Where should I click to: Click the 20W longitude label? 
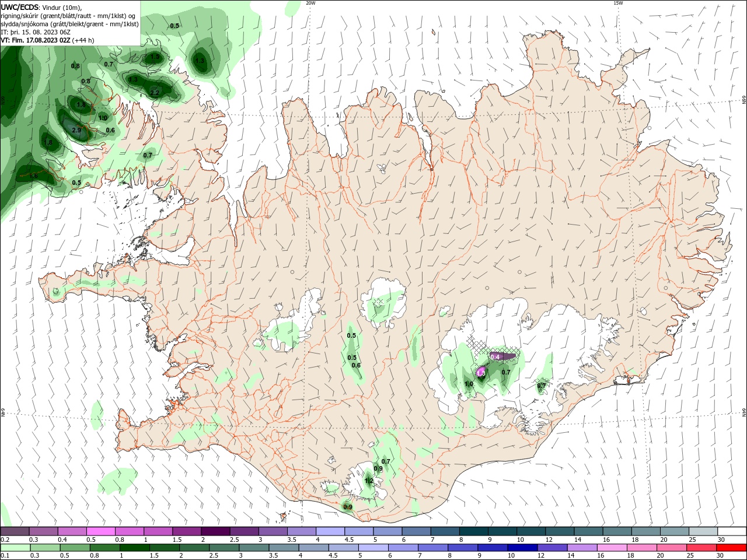[310, 3]
